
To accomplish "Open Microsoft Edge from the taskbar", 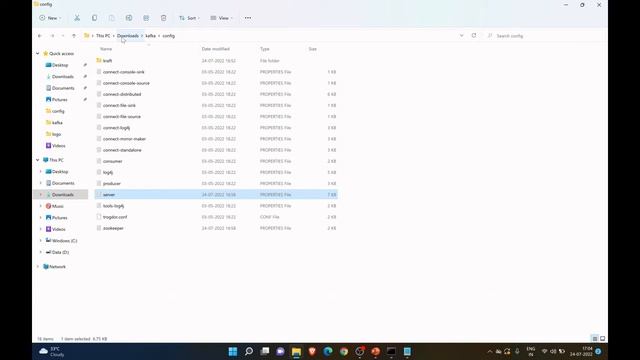I will tap(328, 351).
